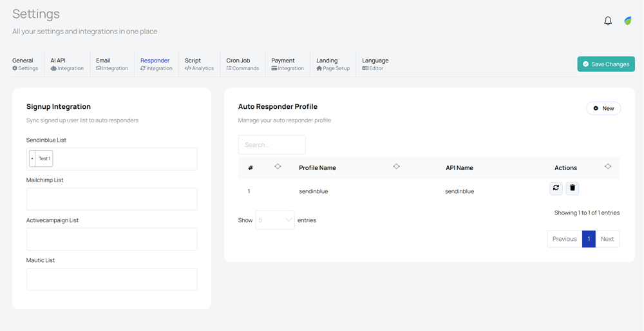Sort by the # column sort icon

coord(278,167)
